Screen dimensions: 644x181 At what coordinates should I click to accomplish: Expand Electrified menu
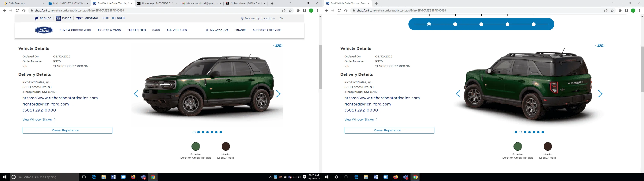click(137, 30)
